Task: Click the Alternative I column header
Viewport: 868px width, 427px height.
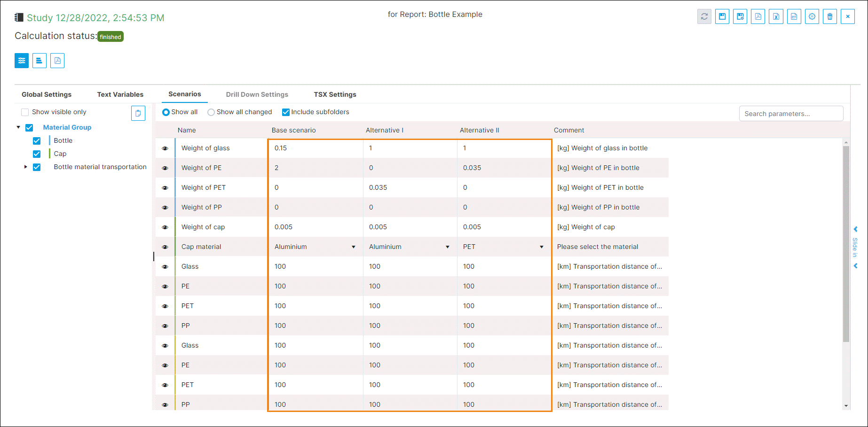Action: pyautogui.click(x=385, y=130)
